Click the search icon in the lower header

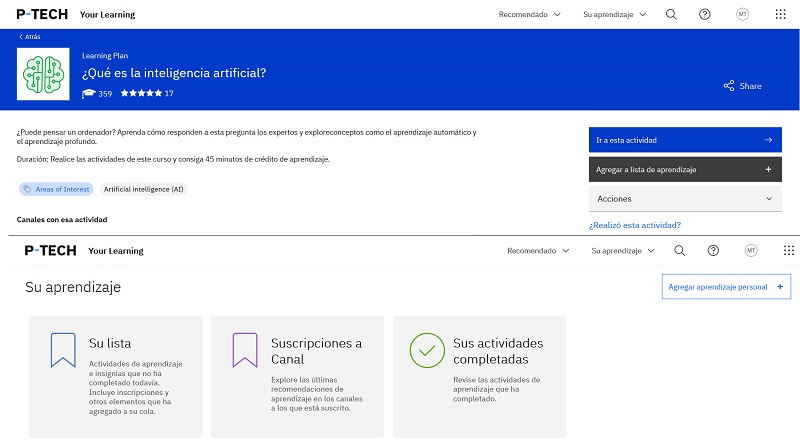pos(679,251)
